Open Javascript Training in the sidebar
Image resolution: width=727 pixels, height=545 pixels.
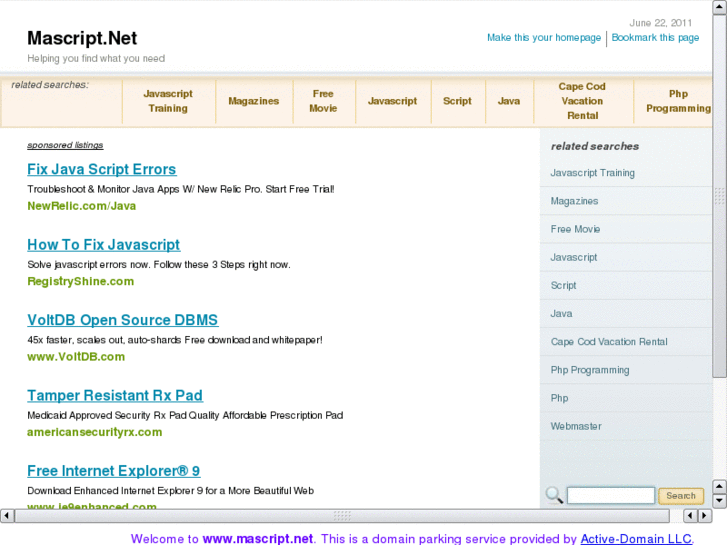593,173
